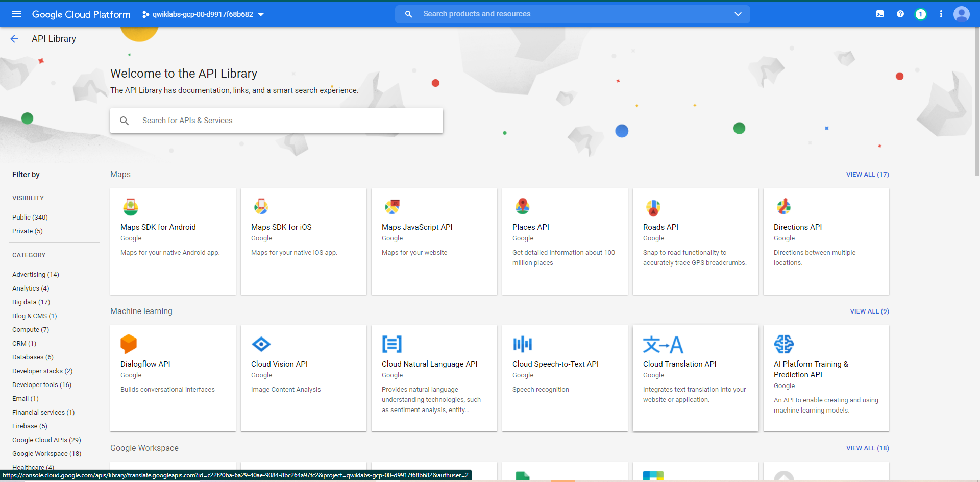Filter by Public visibility
Image resolution: width=980 pixels, height=482 pixels.
30,218
